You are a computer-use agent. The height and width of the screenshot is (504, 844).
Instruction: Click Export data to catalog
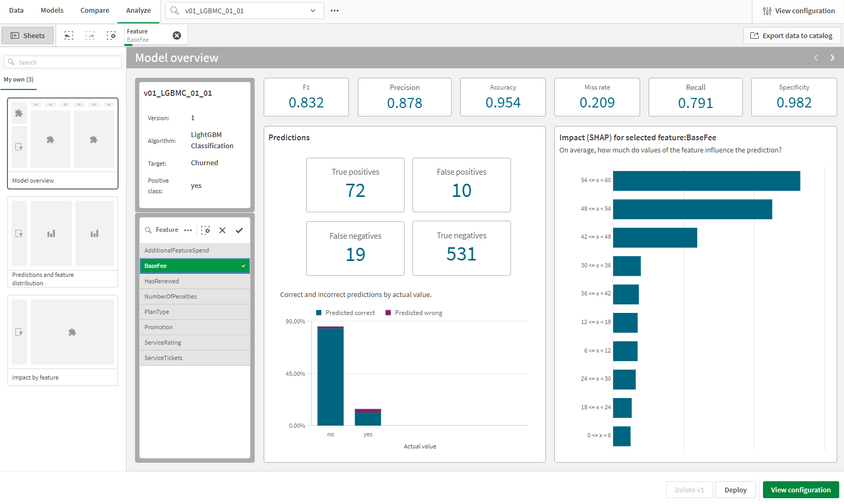pyautogui.click(x=792, y=35)
